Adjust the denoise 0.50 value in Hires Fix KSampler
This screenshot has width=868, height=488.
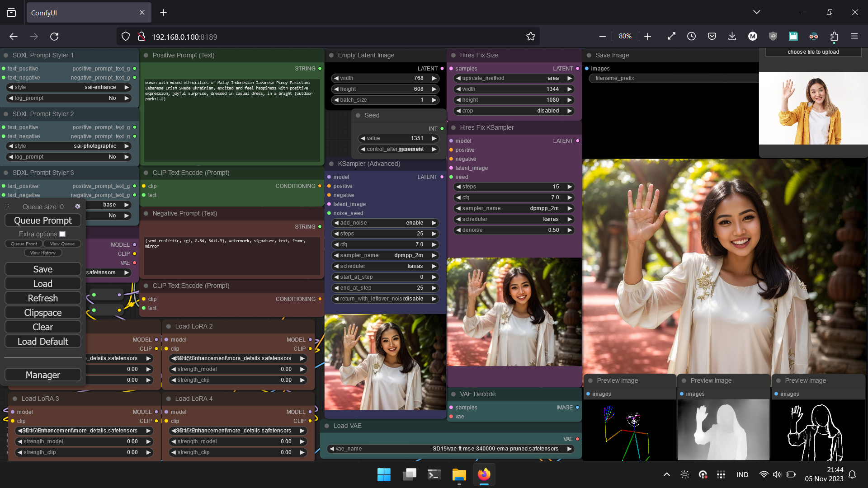point(514,230)
